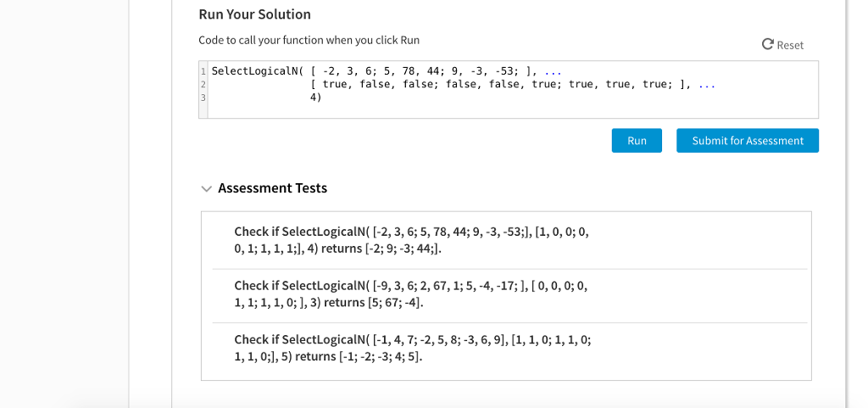
Task: Click empty area below code in the editor
Action: pyautogui.click(x=513, y=111)
